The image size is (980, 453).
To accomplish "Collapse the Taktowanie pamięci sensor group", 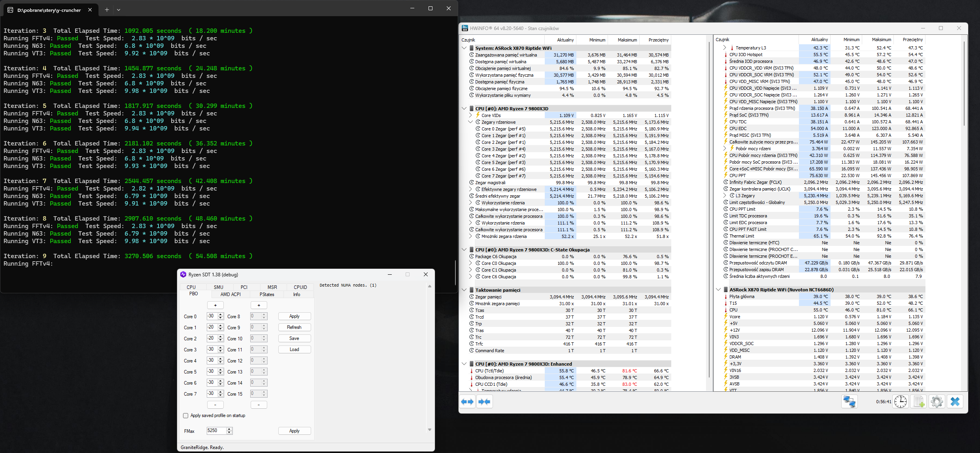I will (464, 290).
